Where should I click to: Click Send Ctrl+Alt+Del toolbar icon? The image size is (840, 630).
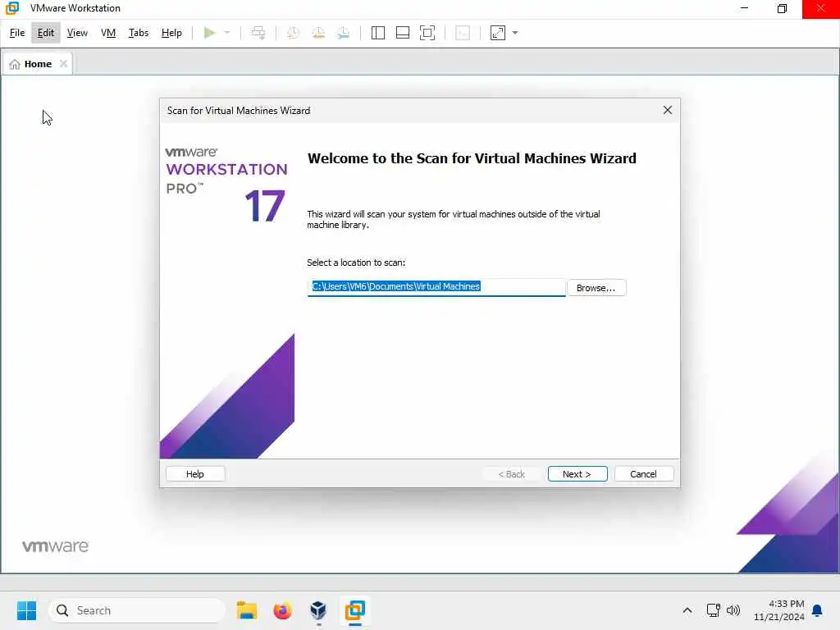(258, 33)
